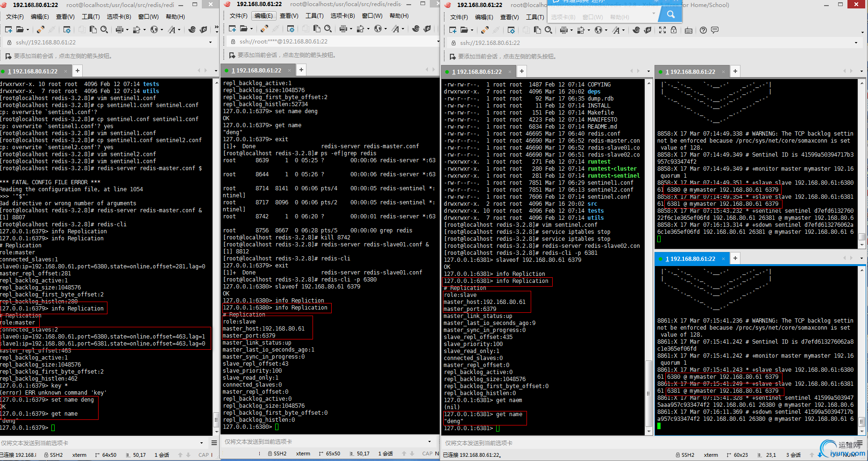
Task: Click Fullscreen icon in right window toolbar
Action: [662, 30]
